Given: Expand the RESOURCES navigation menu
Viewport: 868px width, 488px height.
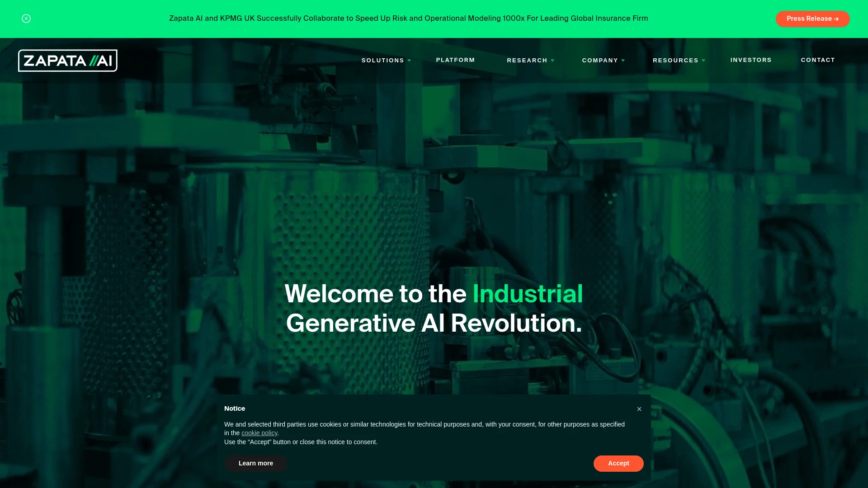Looking at the screenshot, I should coord(679,60).
